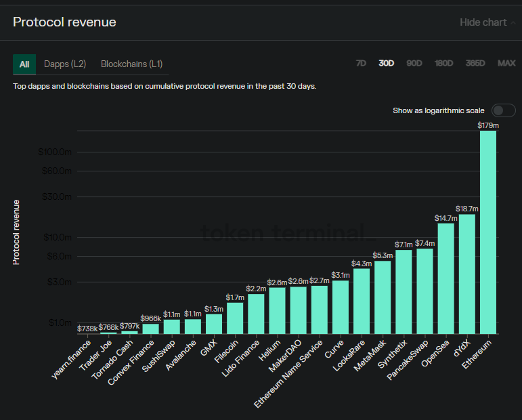Viewport: 522px width, 420px height.
Task: Click the $3.1m value label
Action: tap(341, 275)
